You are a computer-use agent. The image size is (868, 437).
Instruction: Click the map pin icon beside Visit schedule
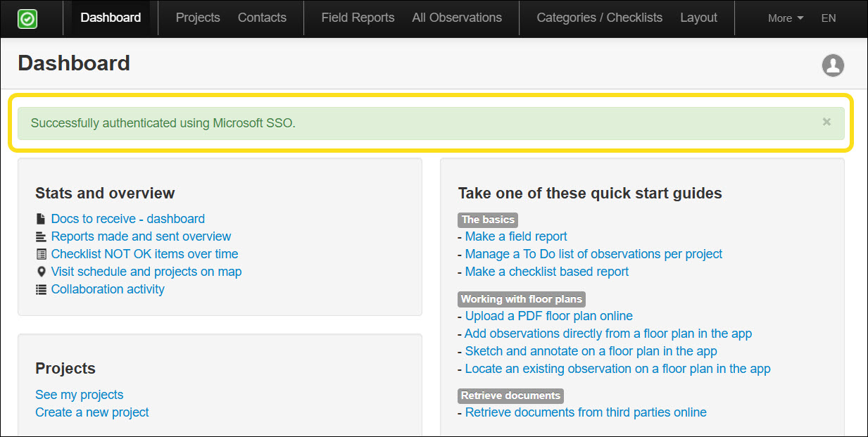[x=41, y=272]
